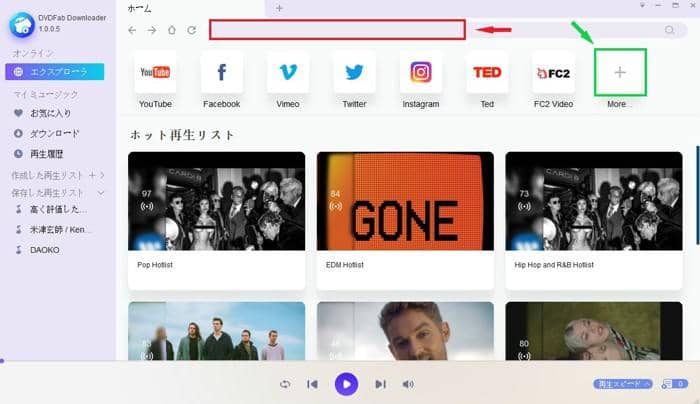Click the reload page icon
700x404 pixels.
191,31
